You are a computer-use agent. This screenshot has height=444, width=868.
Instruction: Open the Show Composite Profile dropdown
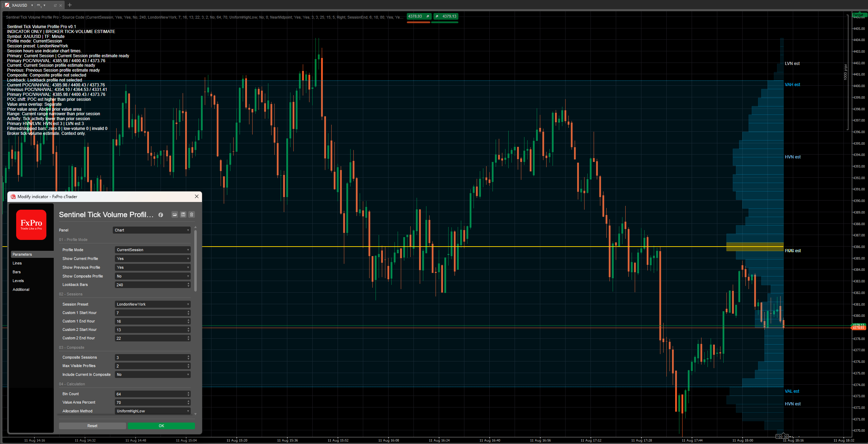coord(152,276)
